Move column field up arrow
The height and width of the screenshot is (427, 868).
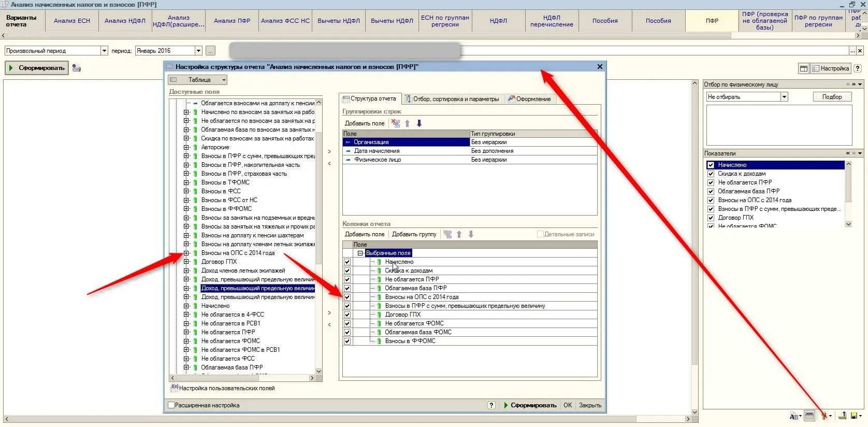[459, 234]
